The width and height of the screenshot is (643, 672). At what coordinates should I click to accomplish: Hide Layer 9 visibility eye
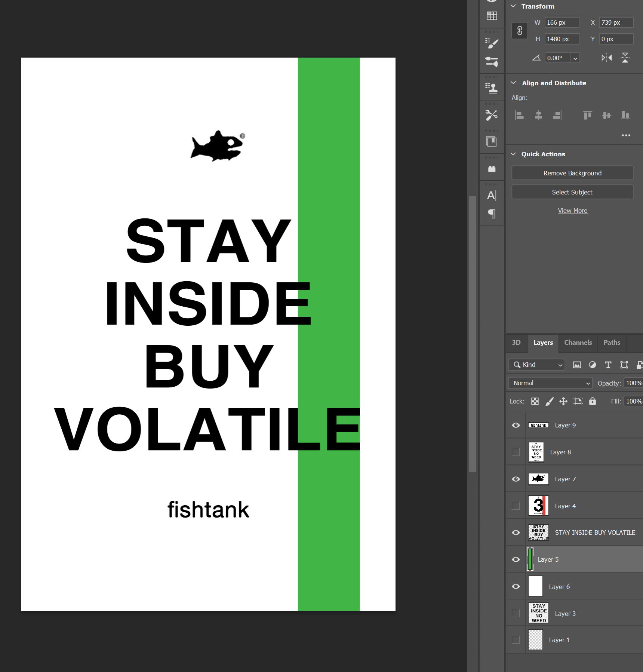pos(516,425)
